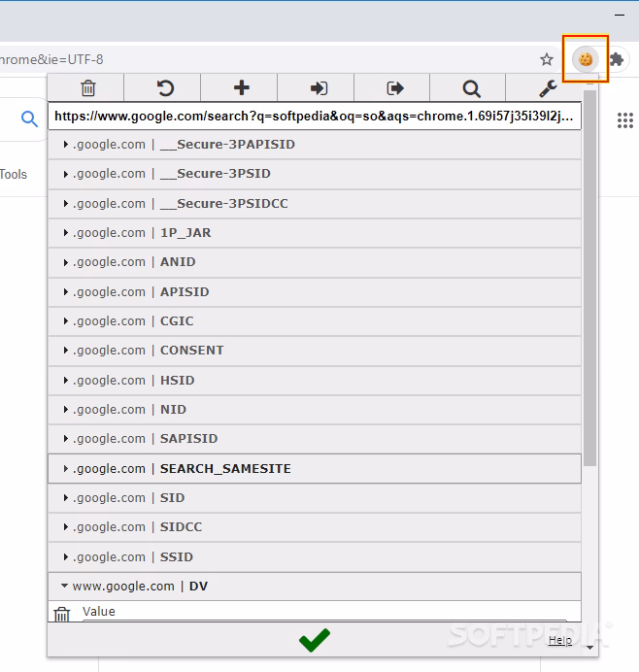
Task: Expand the SSID cookie entry
Action: click(315, 556)
